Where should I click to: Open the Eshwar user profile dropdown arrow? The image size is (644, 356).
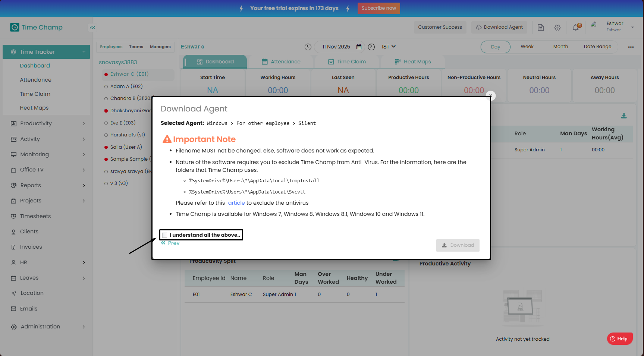coord(632,27)
